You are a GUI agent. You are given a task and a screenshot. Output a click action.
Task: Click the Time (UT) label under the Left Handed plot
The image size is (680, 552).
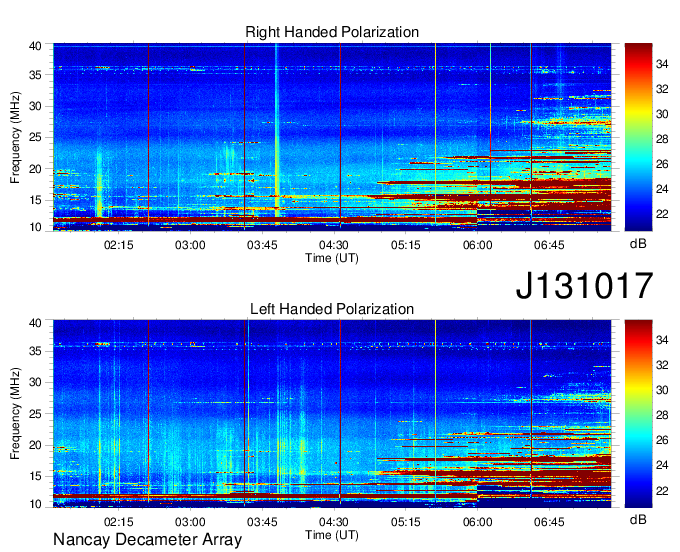click(332, 535)
